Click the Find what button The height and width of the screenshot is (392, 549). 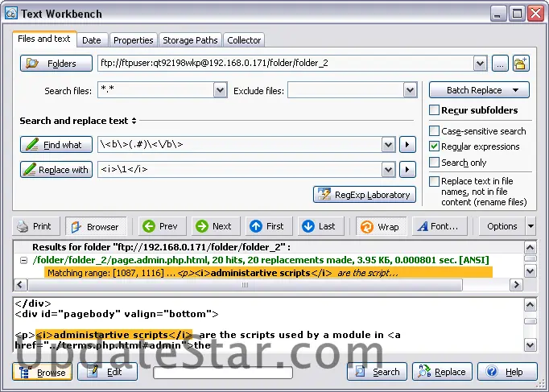coord(56,145)
